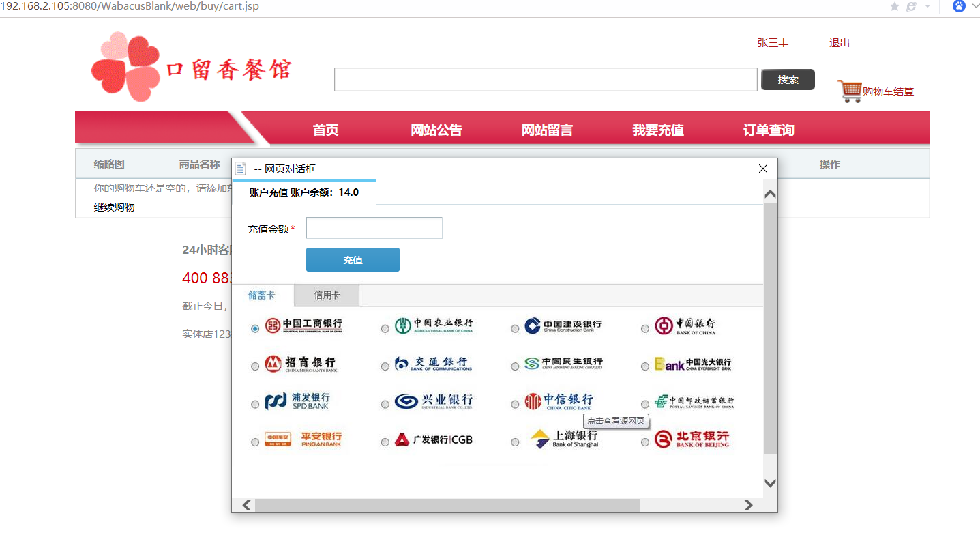
Task: Click the 浦发银行 SPD Bank logo
Action: 297,401
